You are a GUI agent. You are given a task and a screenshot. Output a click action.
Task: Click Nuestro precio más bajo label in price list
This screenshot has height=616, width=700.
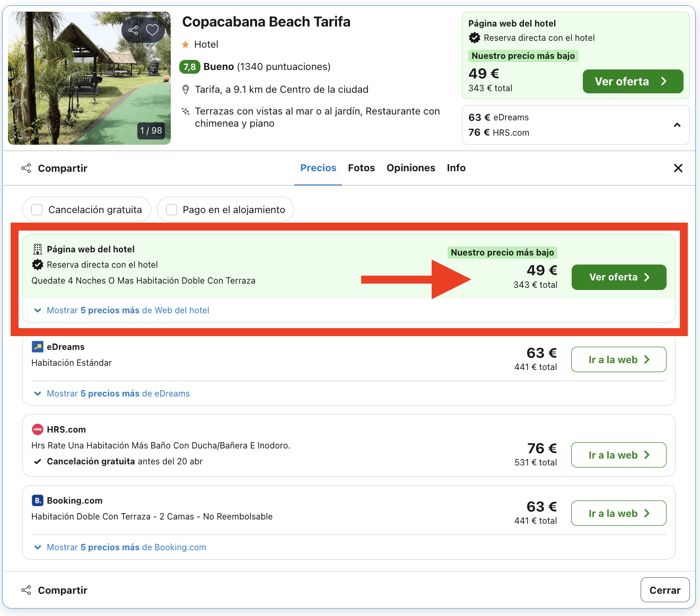(x=502, y=252)
